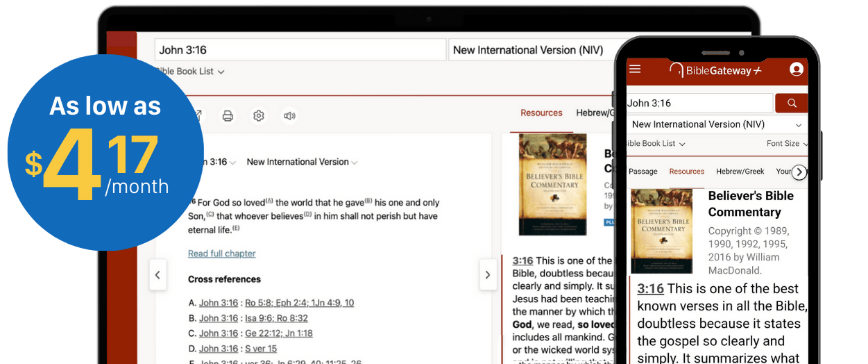This screenshot has height=364, width=868.
Task: Open user account icon on phone
Action: coord(797,69)
